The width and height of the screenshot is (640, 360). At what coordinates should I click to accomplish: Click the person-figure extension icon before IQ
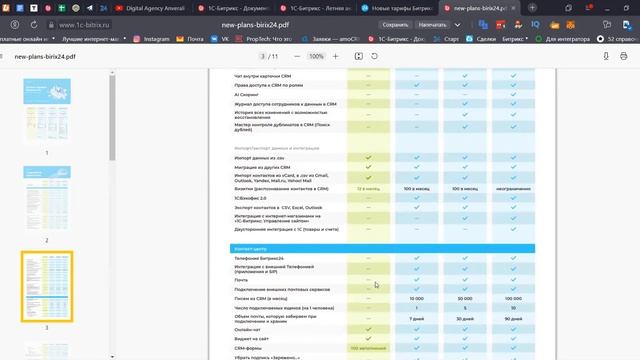(x=518, y=25)
